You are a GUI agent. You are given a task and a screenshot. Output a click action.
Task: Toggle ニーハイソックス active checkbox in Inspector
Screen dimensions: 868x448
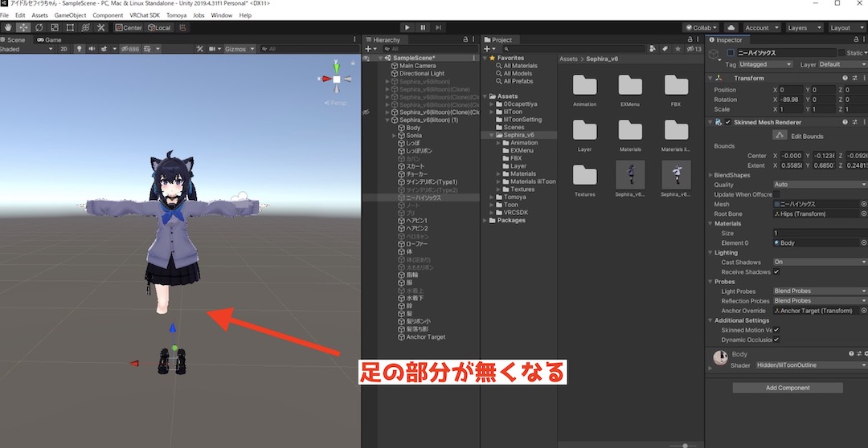[x=731, y=53]
